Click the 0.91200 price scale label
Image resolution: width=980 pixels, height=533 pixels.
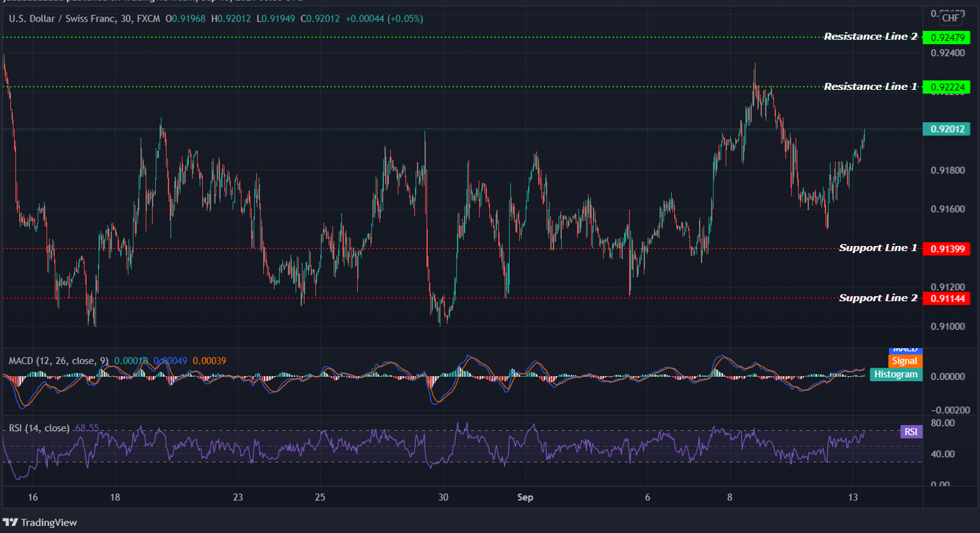948,288
